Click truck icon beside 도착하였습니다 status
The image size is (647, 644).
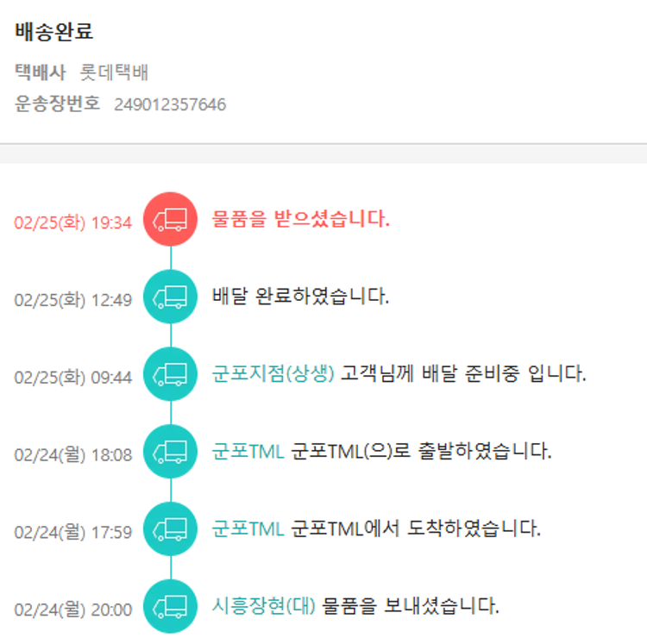pyautogui.click(x=171, y=529)
